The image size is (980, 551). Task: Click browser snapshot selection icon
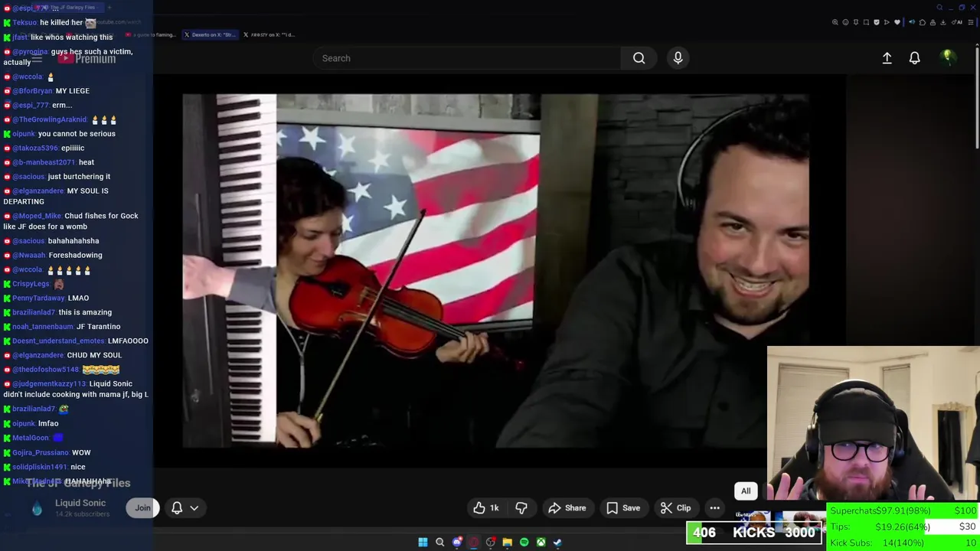tap(866, 22)
